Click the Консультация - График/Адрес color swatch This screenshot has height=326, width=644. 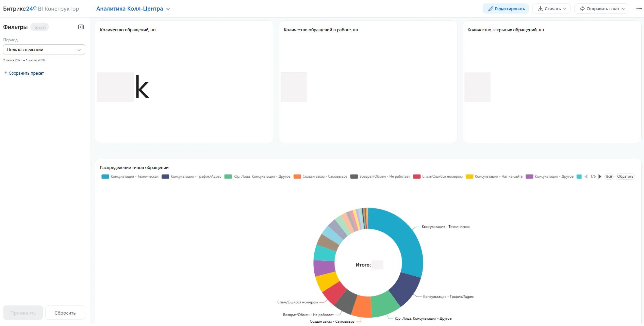click(x=165, y=177)
